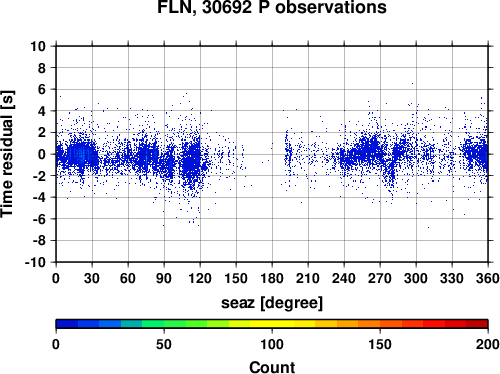Click the colorbar tick label 100
The height and width of the screenshot is (374, 500).
coord(272,344)
